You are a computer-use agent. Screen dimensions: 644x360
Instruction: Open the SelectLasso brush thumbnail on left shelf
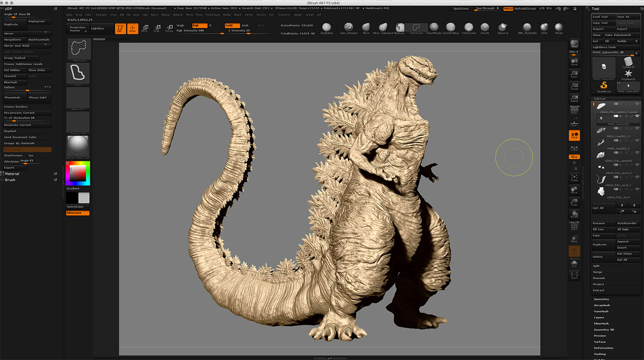click(x=78, y=50)
